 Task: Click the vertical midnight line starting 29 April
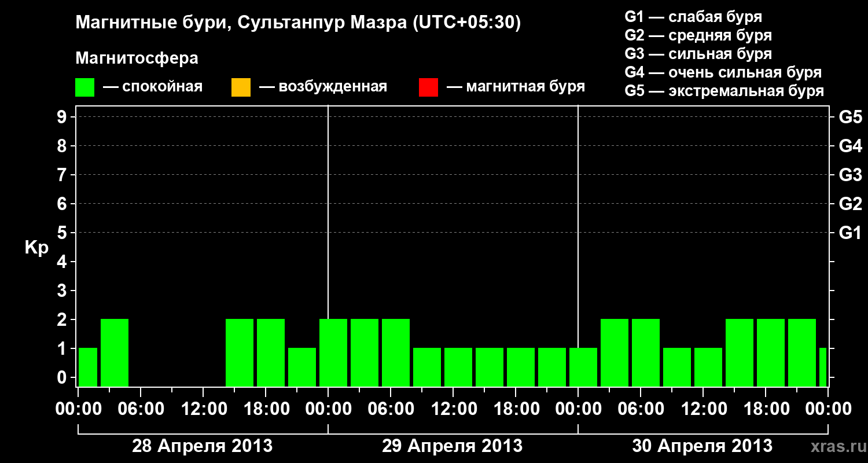click(328, 212)
